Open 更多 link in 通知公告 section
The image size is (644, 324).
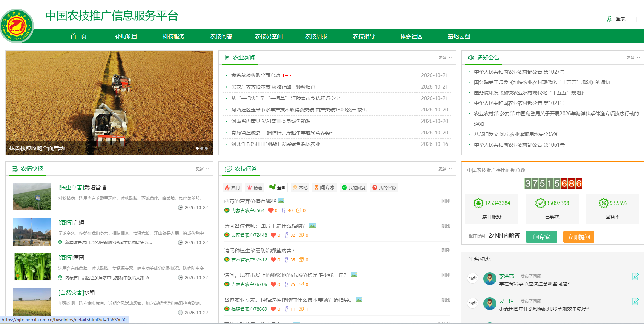(633, 58)
